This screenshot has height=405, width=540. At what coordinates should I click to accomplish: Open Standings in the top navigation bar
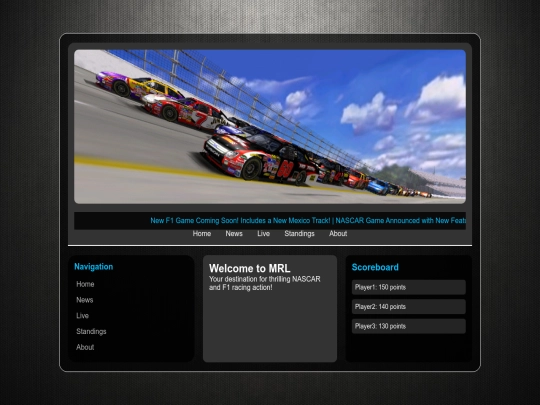(300, 233)
